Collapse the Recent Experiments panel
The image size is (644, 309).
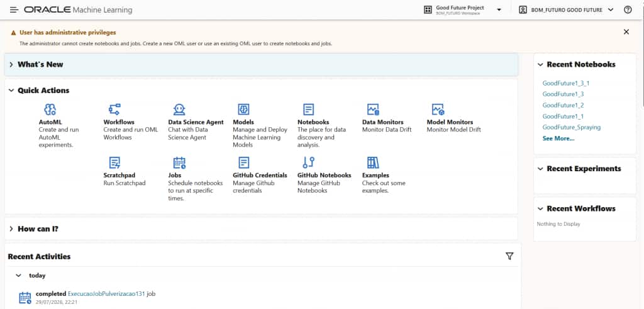(x=540, y=169)
